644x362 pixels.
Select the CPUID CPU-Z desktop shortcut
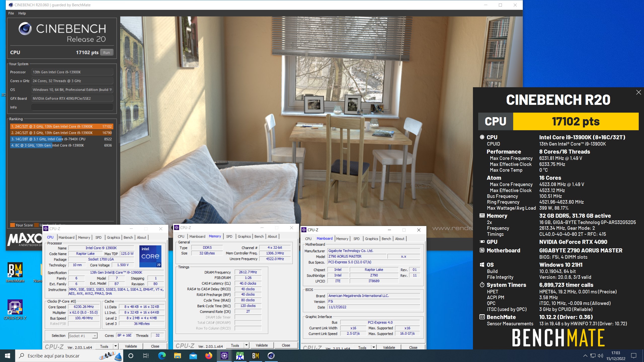pos(15,310)
